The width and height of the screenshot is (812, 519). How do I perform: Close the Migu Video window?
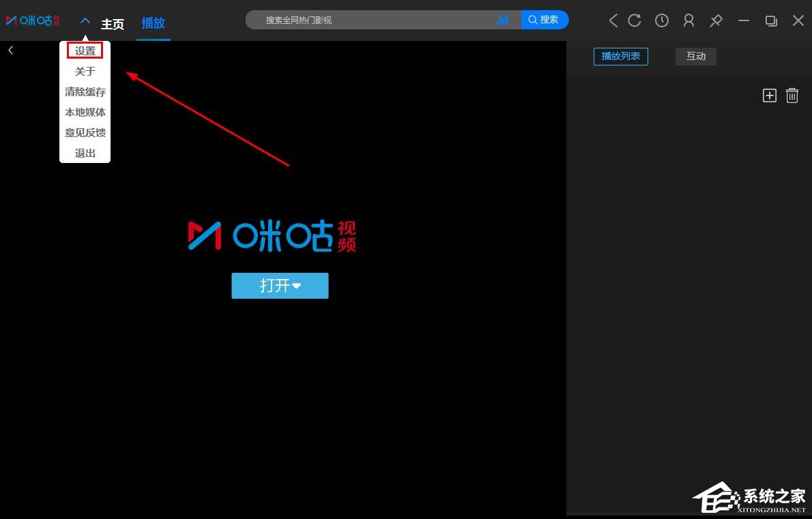point(798,20)
